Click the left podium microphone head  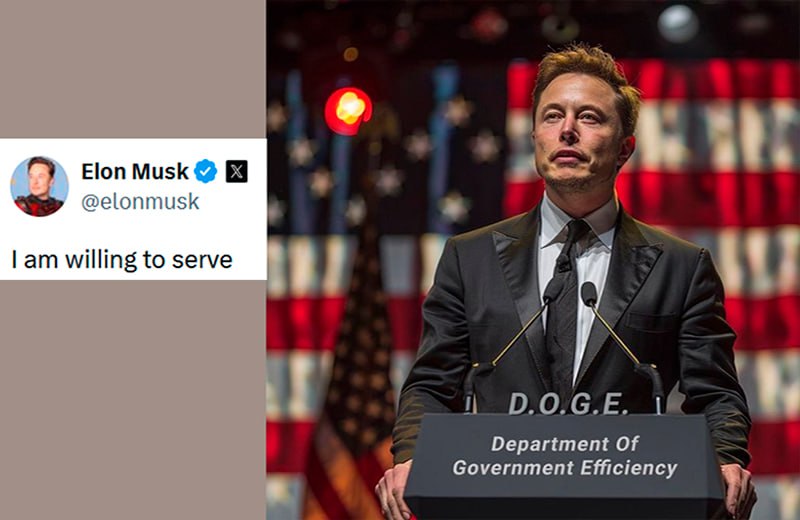click(x=553, y=291)
